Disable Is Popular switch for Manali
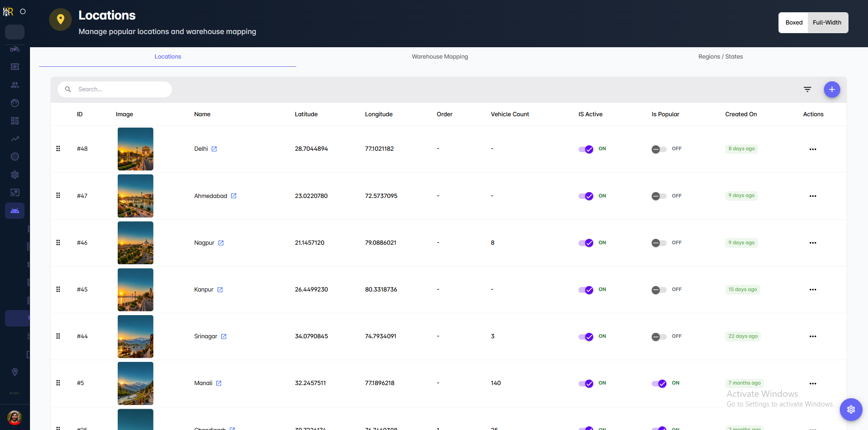The image size is (868, 430). point(659,384)
